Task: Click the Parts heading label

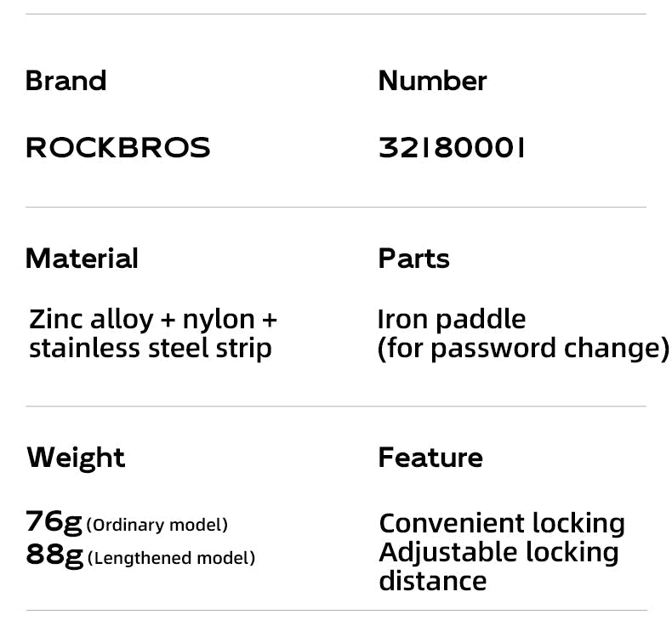Action: [x=413, y=258]
